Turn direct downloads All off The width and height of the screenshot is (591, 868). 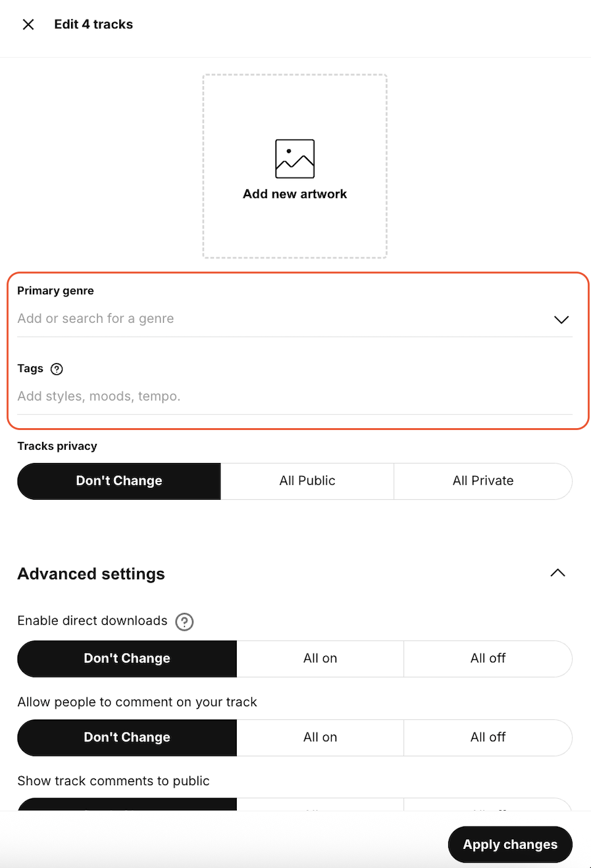pyautogui.click(x=488, y=658)
